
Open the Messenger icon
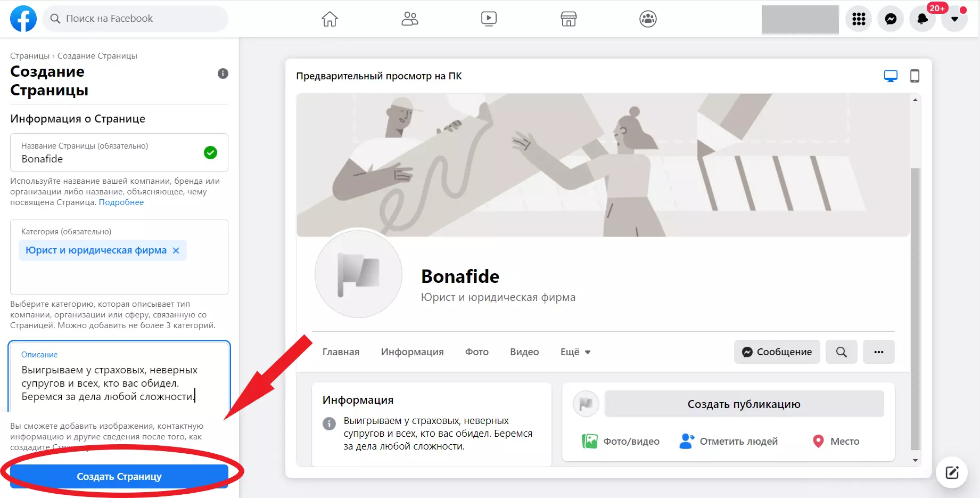tap(891, 19)
